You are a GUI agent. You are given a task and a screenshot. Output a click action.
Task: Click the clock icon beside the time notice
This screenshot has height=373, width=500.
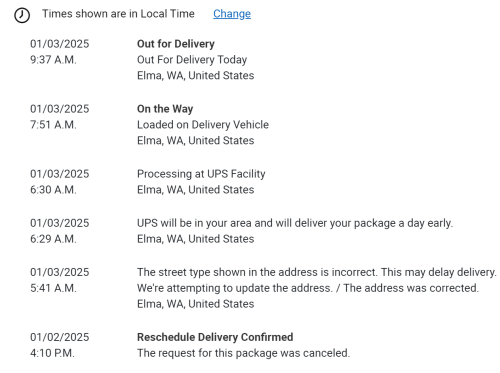(x=22, y=15)
